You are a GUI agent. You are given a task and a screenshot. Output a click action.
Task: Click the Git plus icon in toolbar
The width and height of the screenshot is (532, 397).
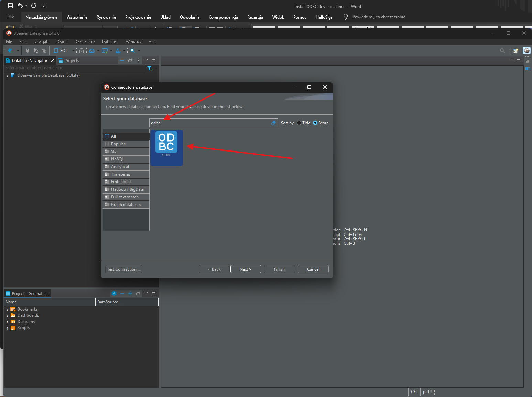[105, 51]
